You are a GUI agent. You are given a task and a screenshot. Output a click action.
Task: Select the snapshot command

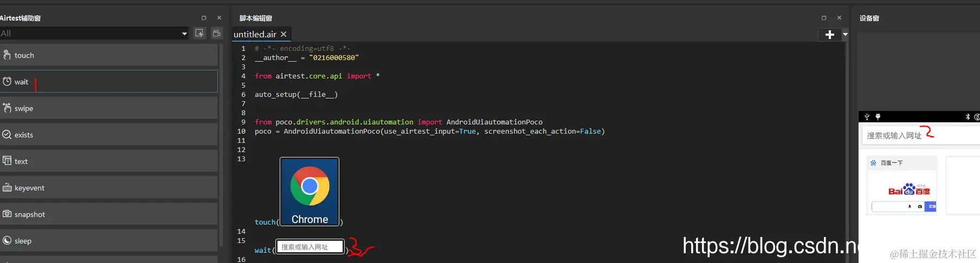[x=108, y=214]
